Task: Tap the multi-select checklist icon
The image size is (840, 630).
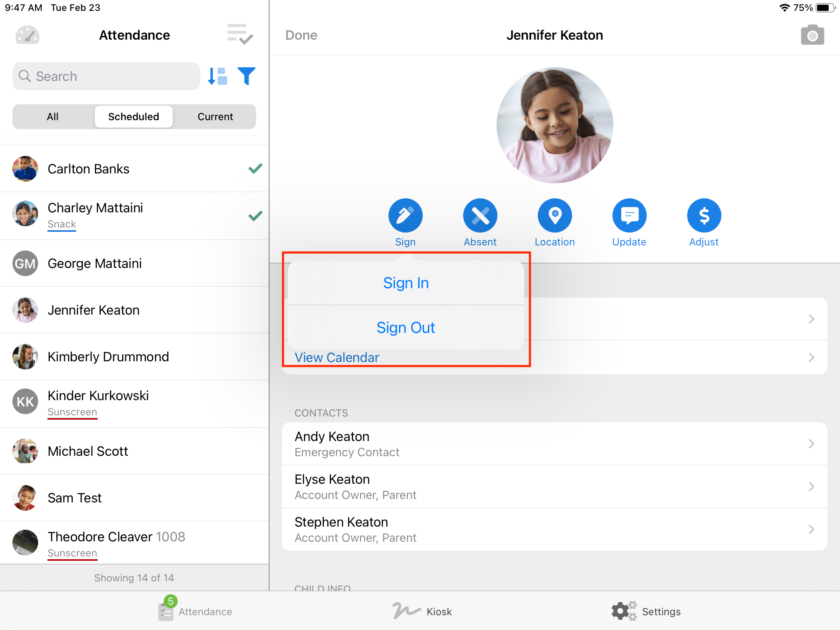Action: tap(240, 34)
